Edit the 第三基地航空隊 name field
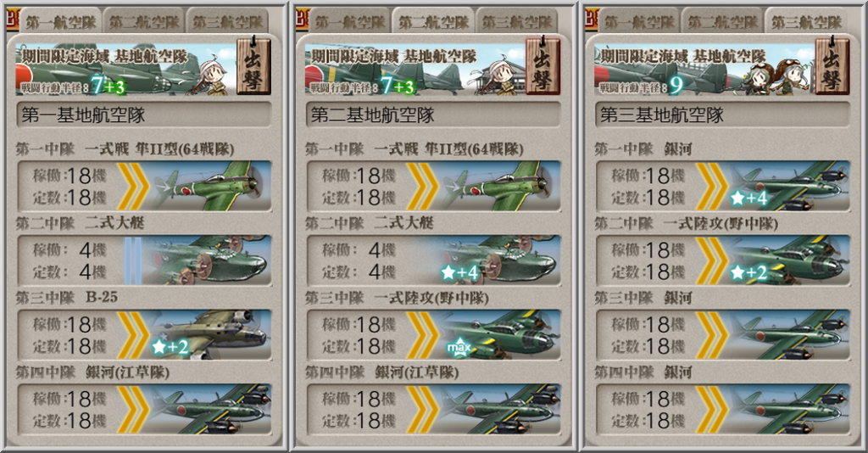Screen dimensions: 868x453 pyautogui.click(x=722, y=115)
